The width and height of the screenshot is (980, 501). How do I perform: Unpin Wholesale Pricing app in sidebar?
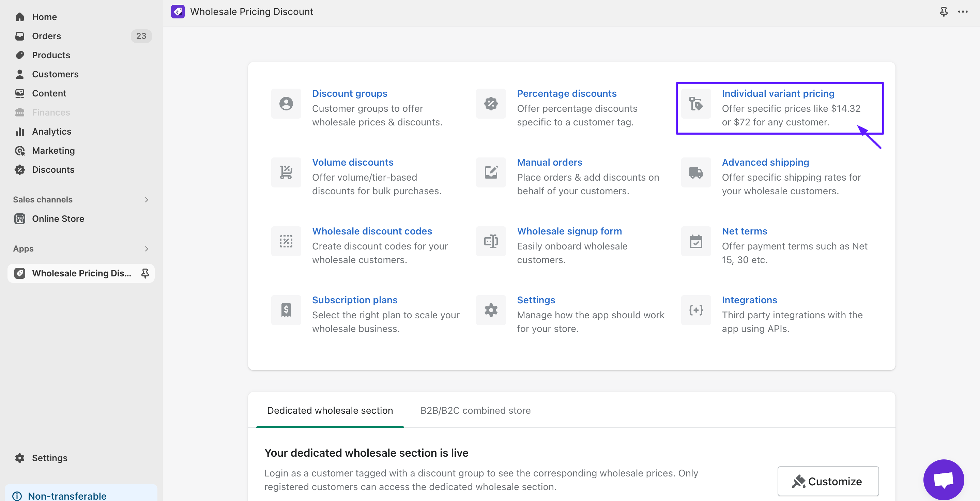(x=145, y=273)
